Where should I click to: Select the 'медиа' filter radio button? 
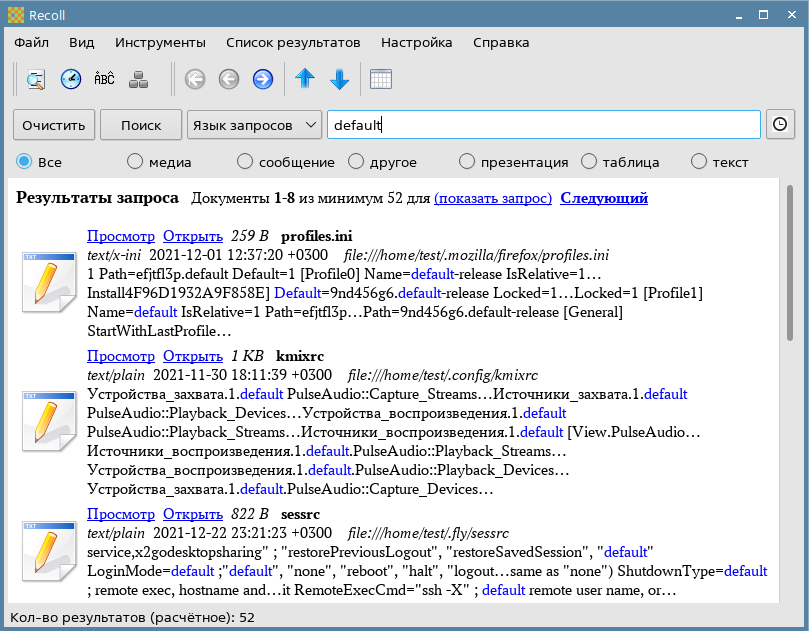135,162
